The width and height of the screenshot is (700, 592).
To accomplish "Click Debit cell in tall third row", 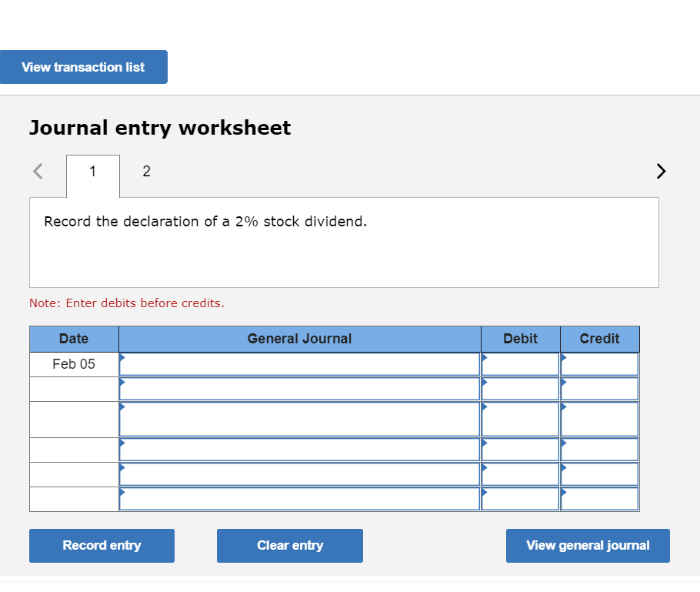I will 521,420.
